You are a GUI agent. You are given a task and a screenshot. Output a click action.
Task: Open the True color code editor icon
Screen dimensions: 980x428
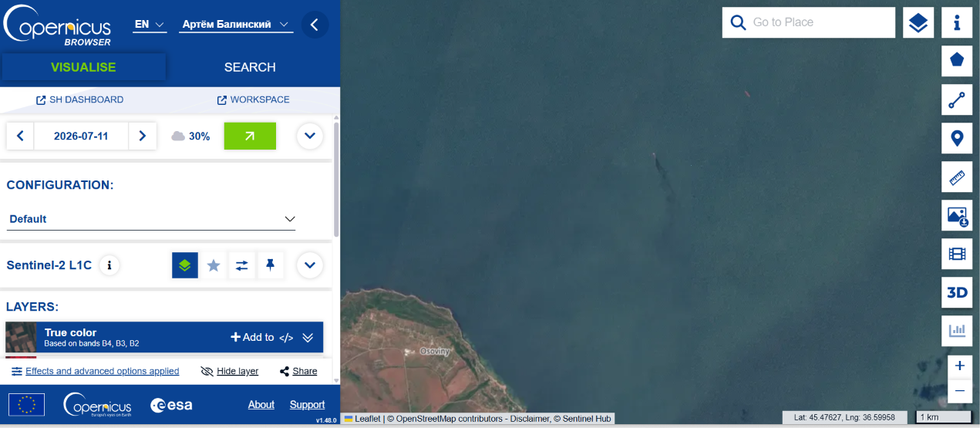(286, 337)
